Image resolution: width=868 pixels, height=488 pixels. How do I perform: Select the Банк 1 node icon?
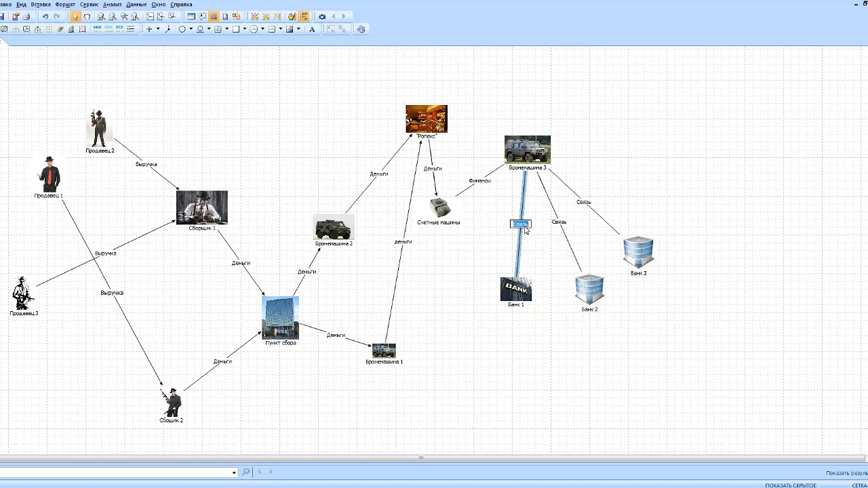tap(516, 289)
